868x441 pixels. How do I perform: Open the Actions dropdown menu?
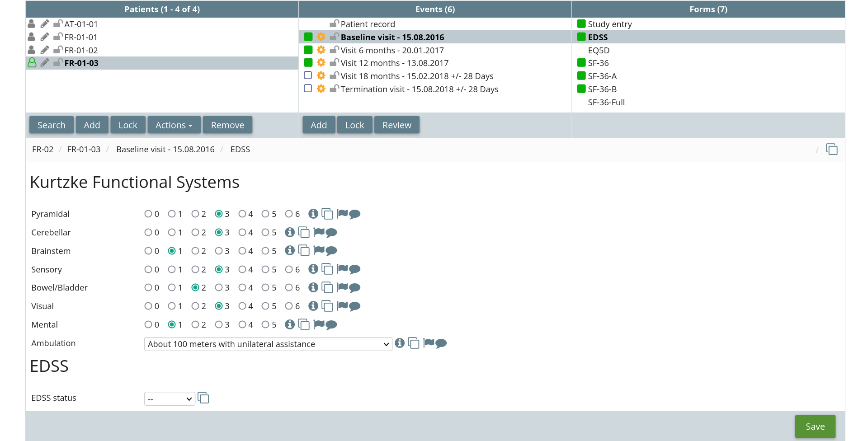tap(174, 125)
